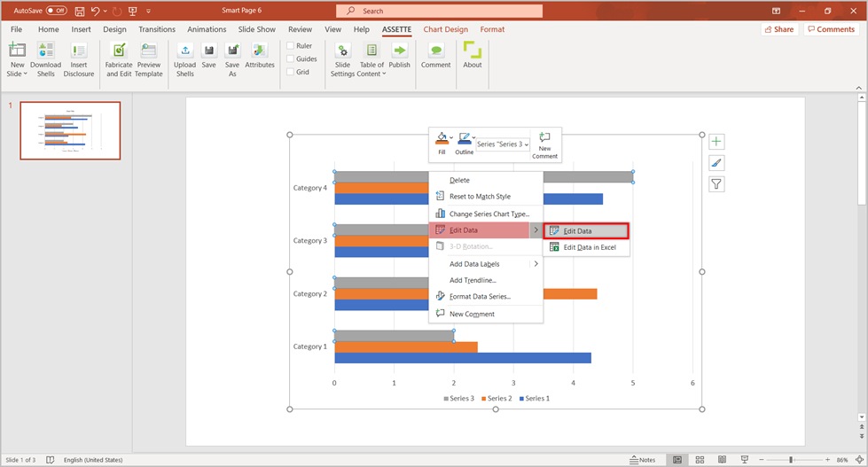
Task: Enable the Guides checkbox
Action: click(x=290, y=58)
